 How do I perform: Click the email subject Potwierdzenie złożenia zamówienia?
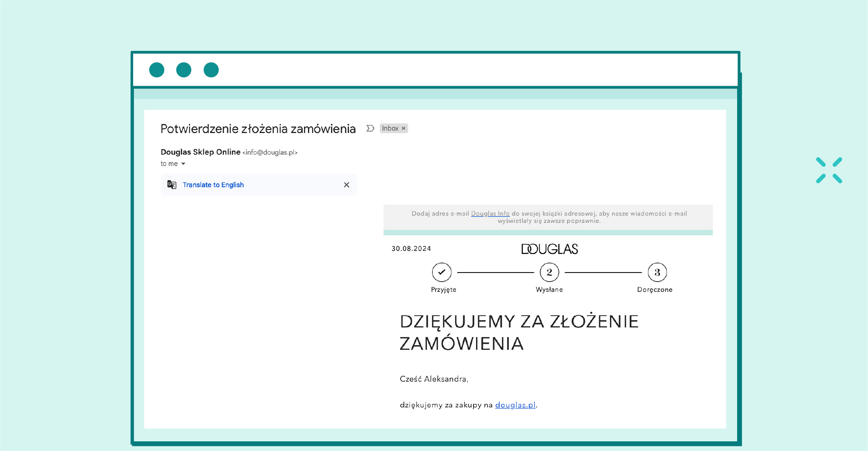(258, 129)
